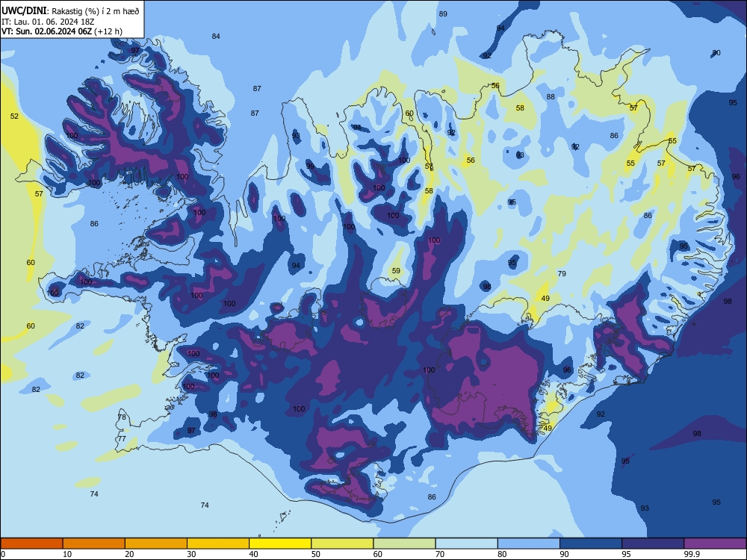Click the purple legend swatch above 99.9
The width and height of the screenshot is (747, 560).
pyautogui.click(x=715, y=544)
